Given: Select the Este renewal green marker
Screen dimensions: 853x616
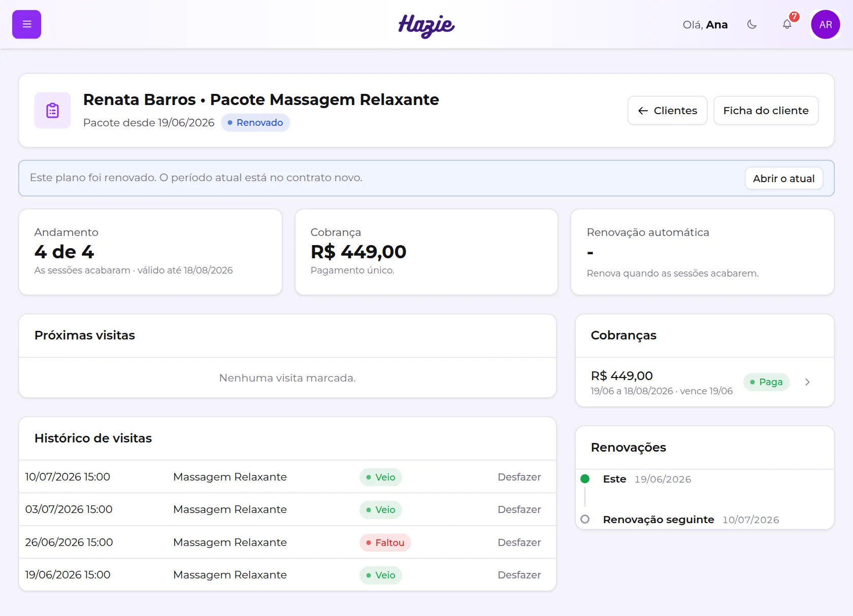Looking at the screenshot, I should pos(585,479).
